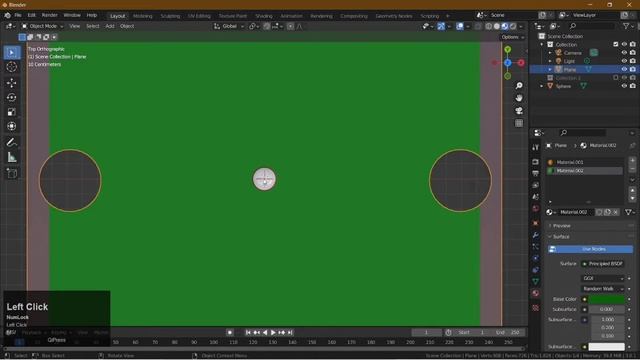This screenshot has height=360, width=640.
Task: Disable Plane object in renders
Action: 633,69
